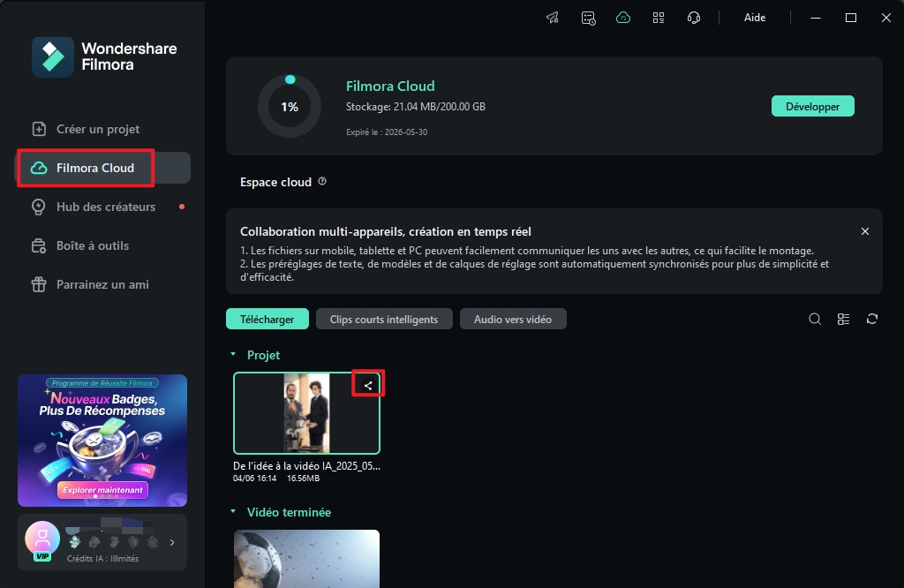904x588 pixels.
Task: Click the Hub des créateurs red notification dot
Action: tap(182, 207)
